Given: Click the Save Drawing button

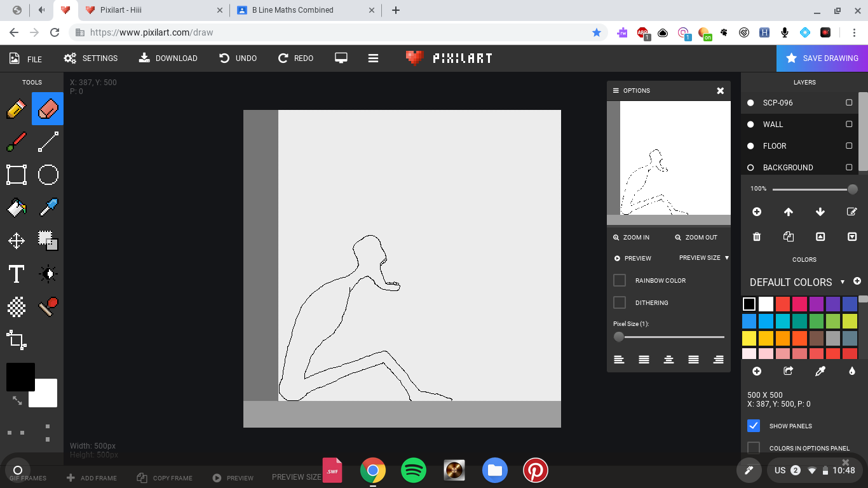Looking at the screenshot, I should pos(822,58).
